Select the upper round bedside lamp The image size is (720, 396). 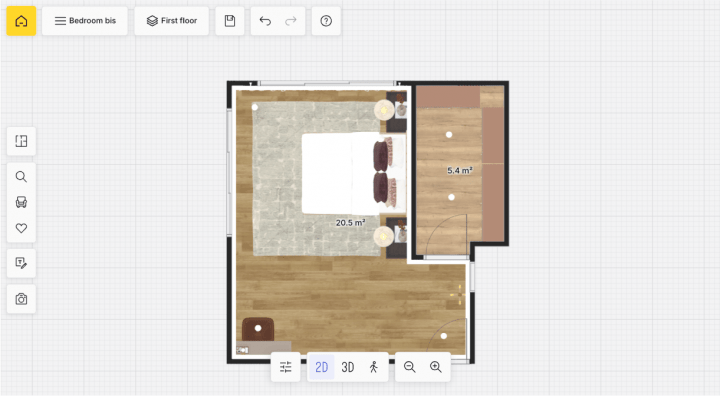(x=384, y=110)
